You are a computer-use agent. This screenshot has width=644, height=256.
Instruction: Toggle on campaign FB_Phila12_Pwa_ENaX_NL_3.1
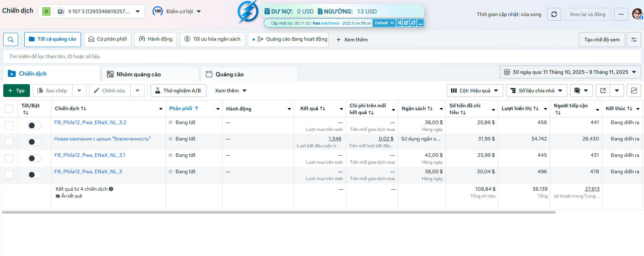tap(35, 158)
